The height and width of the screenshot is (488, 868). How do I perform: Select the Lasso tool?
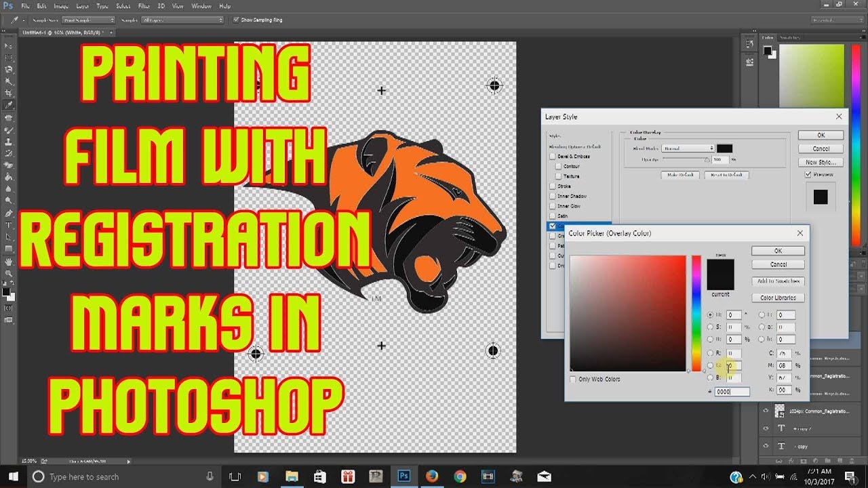[x=9, y=69]
